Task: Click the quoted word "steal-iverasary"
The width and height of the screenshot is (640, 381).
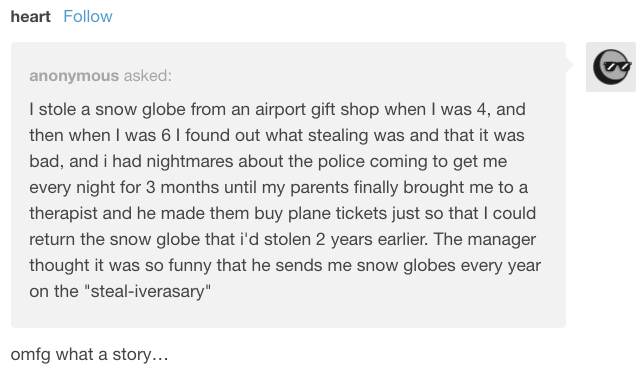Action: point(148,291)
